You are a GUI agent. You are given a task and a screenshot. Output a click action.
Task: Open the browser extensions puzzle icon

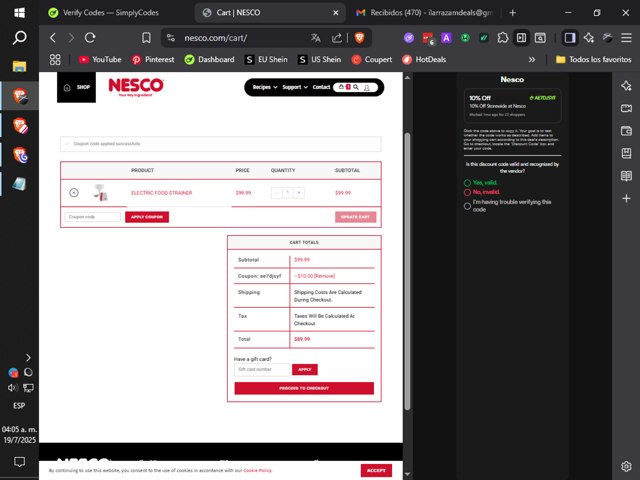point(503,38)
